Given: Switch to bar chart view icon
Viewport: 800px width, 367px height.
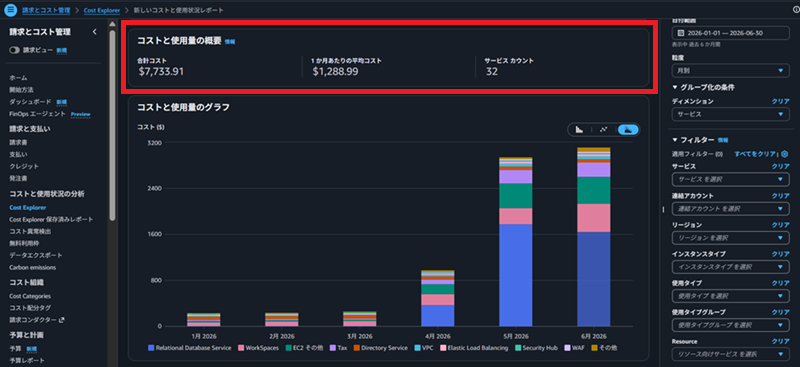Looking at the screenshot, I should coord(580,130).
